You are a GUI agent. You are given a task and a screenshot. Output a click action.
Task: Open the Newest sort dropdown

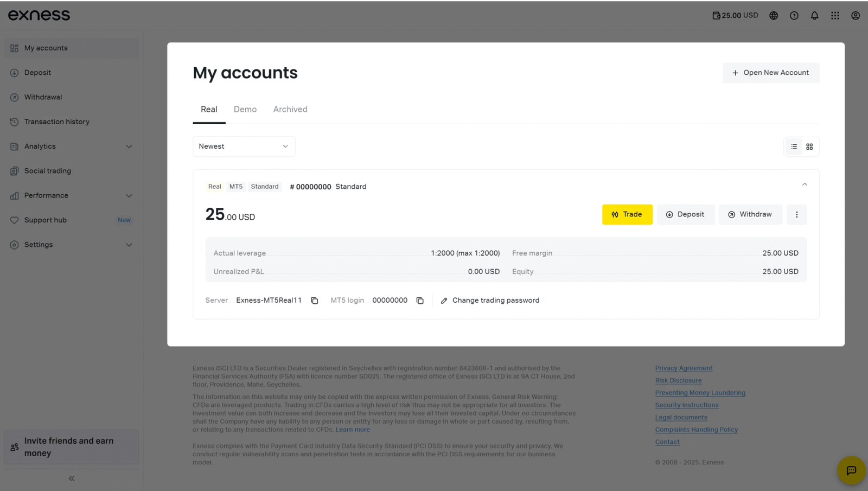244,146
